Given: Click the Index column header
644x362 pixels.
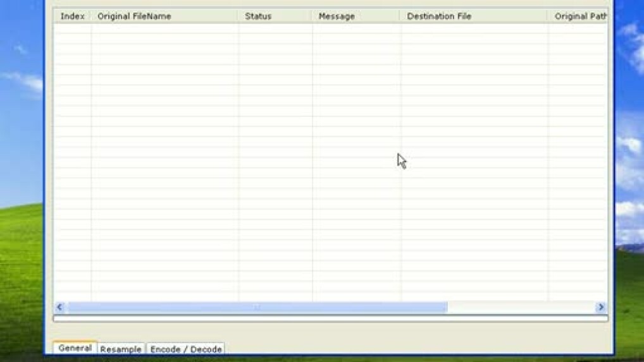Looking at the screenshot, I should pyautogui.click(x=72, y=16).
